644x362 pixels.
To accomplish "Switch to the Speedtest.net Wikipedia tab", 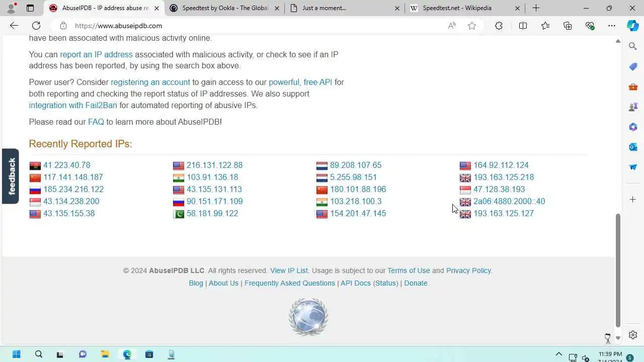I will 465,8.
